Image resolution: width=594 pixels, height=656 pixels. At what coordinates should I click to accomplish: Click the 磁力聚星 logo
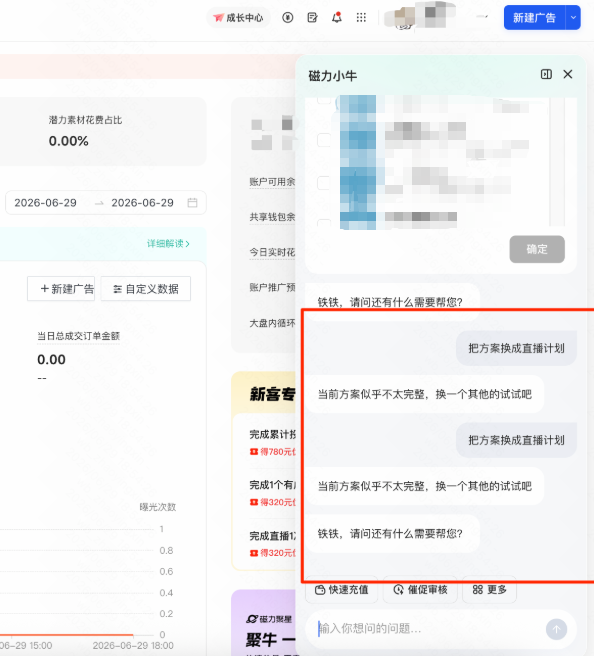coord(269,619)
